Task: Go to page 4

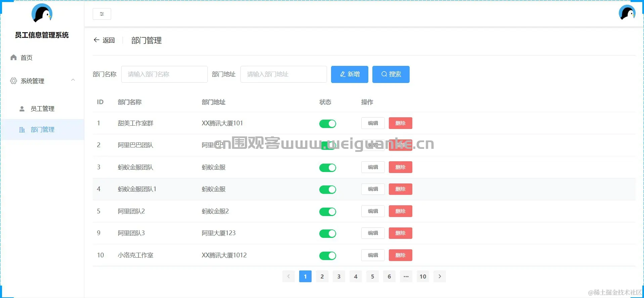Action: (x=356, y=276)
